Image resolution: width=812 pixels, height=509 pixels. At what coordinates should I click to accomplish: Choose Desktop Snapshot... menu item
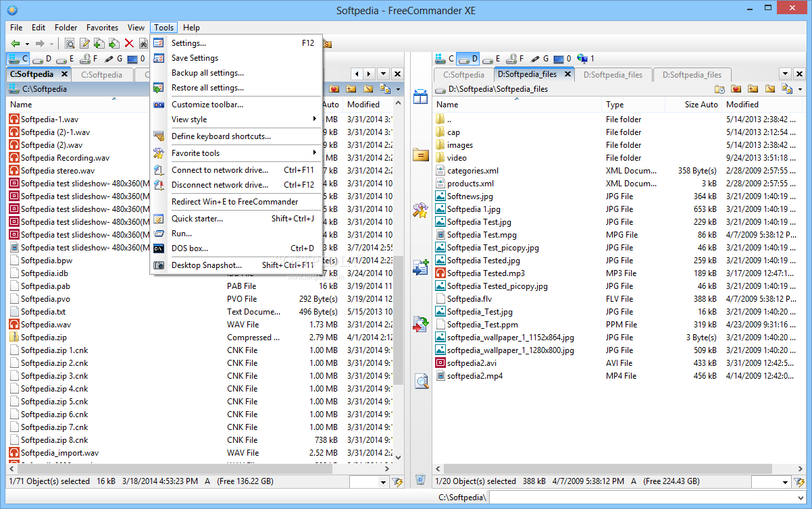coord(234,265)
